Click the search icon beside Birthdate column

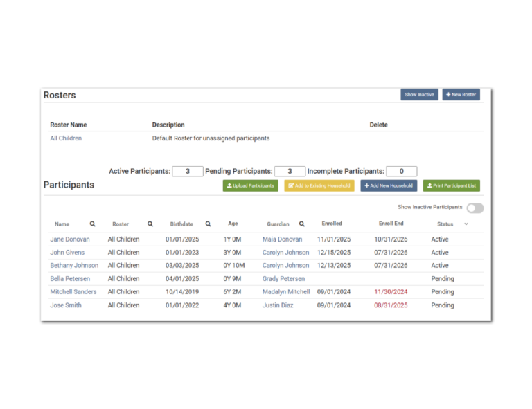208,224
